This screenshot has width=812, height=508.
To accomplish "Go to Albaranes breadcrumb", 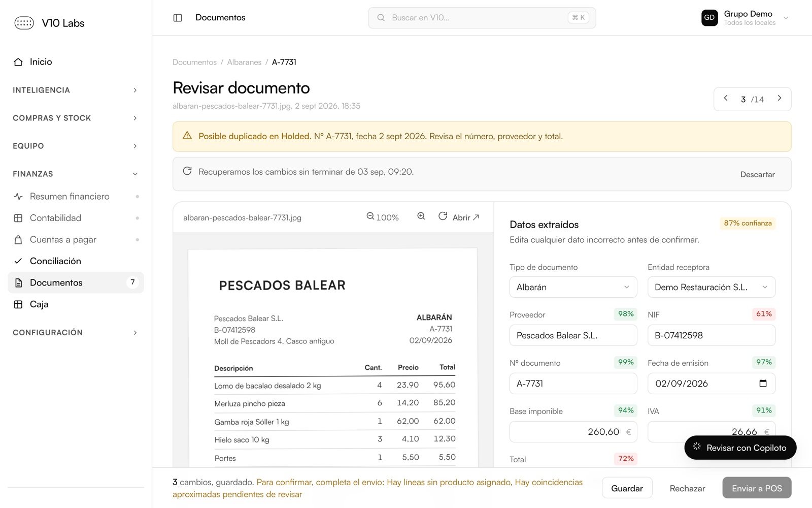I will coord(244,62).
